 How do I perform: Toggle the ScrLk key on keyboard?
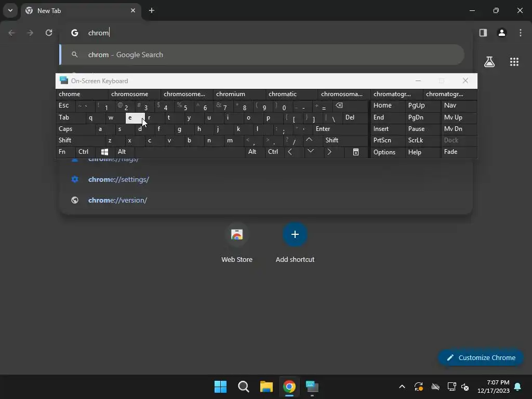pos(422,140)
